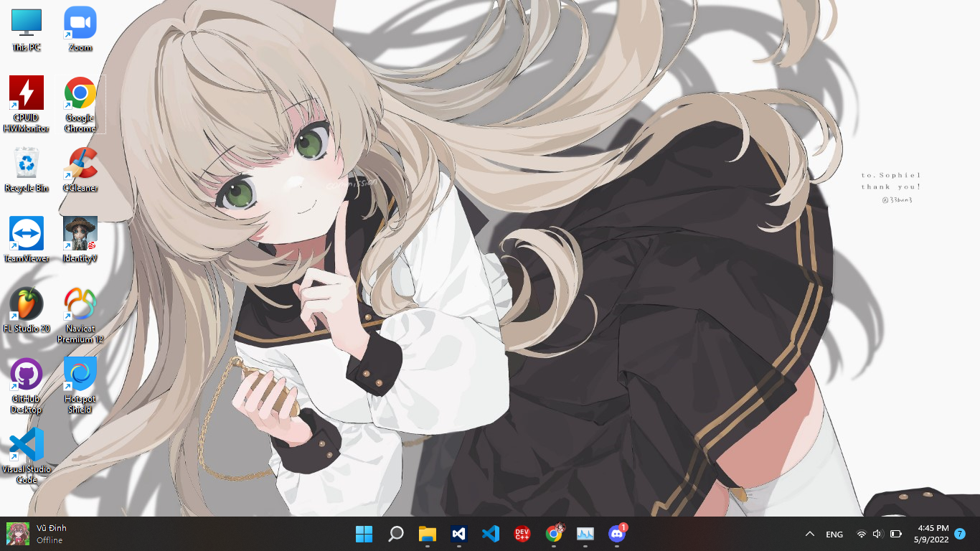Show hidden tray icons chevron
This screenshot has height=551, width=980.
click(810, 534)
